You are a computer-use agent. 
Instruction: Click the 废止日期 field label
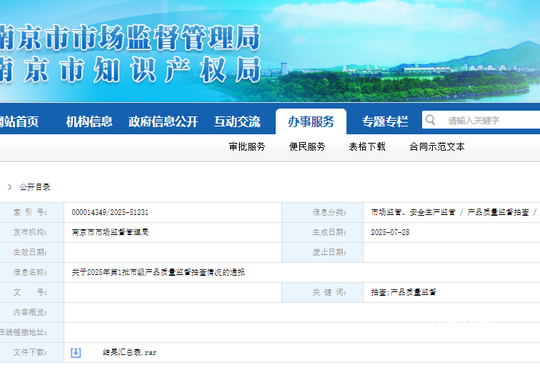[x=329, y=252]
